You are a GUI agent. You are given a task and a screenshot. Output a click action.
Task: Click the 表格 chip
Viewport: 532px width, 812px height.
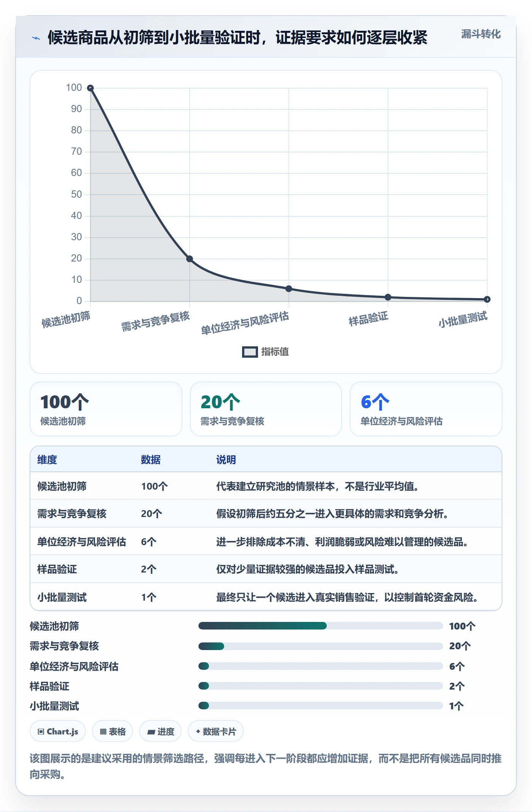coord(112,731)
